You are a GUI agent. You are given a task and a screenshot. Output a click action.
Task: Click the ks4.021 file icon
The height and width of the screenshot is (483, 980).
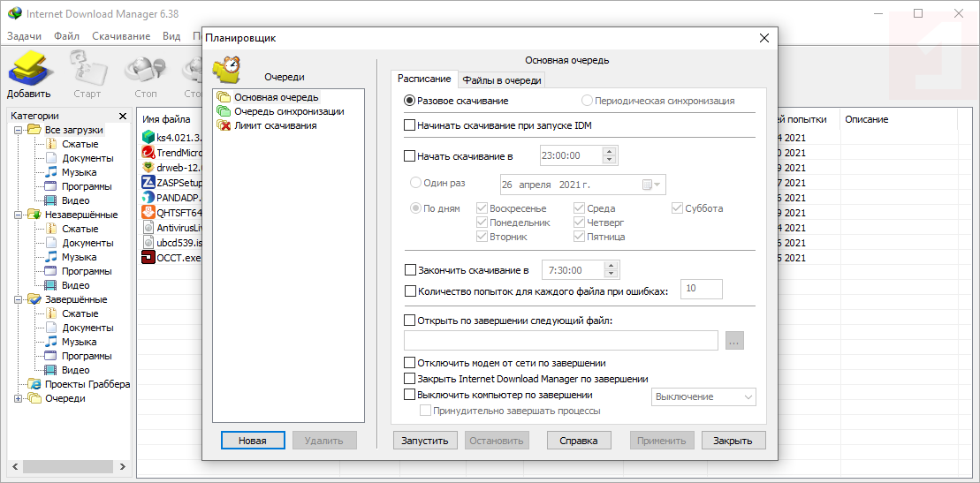pyautogui.click(x=148, y=137)
